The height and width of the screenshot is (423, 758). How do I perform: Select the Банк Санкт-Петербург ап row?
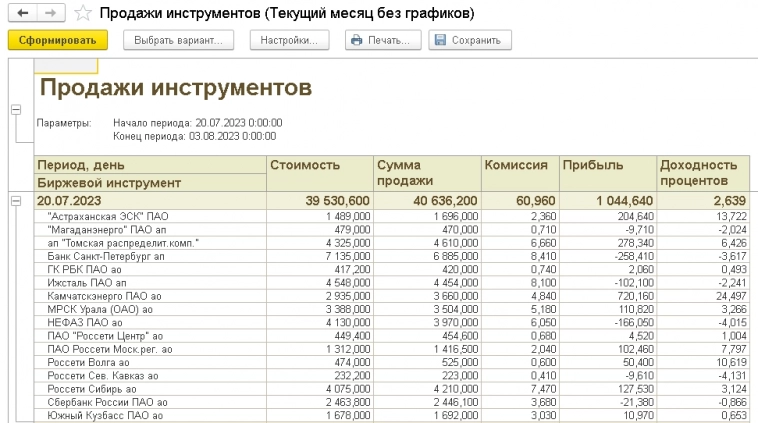pyautogui.click(x=392, y=256)
